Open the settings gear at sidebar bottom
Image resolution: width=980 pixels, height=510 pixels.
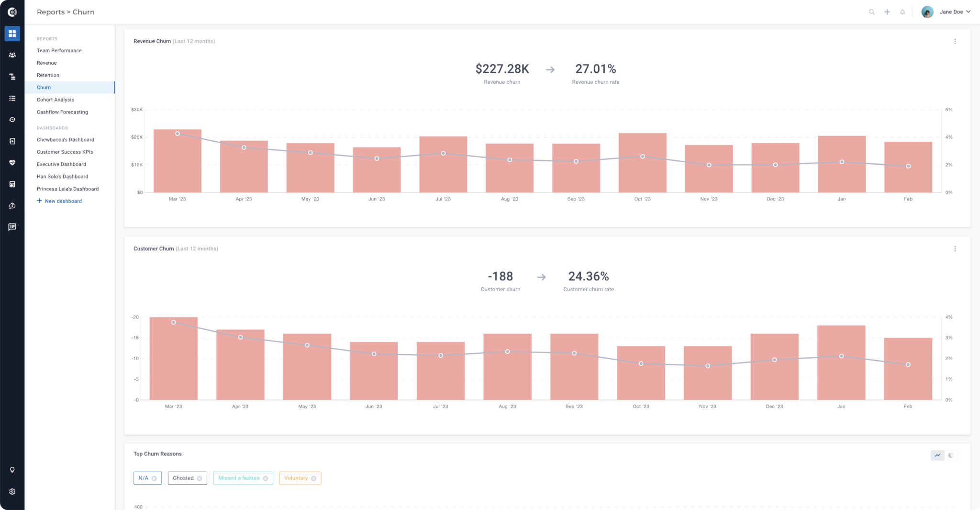coord(12,491)
